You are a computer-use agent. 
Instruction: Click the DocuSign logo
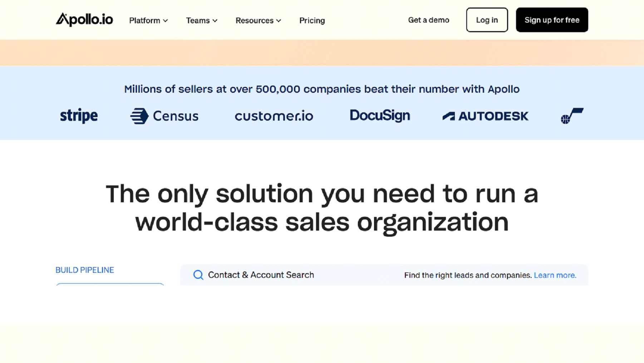[380, 115]
